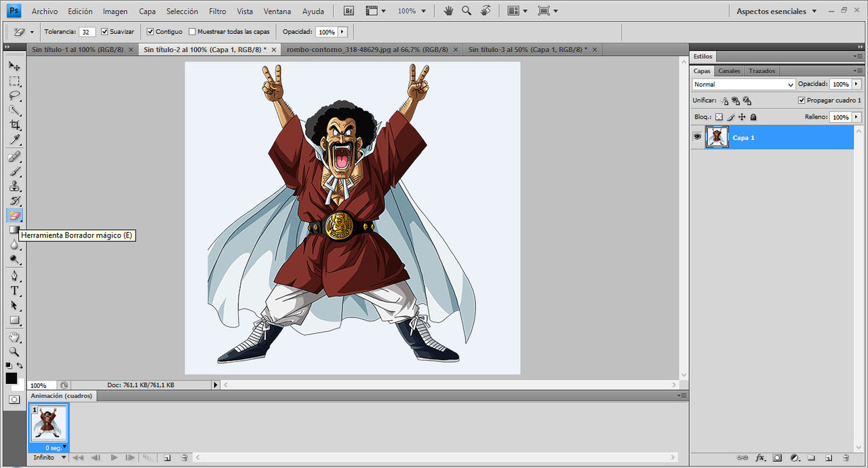Select the Rectangular Marquee tool

click(x=14, y=81)
